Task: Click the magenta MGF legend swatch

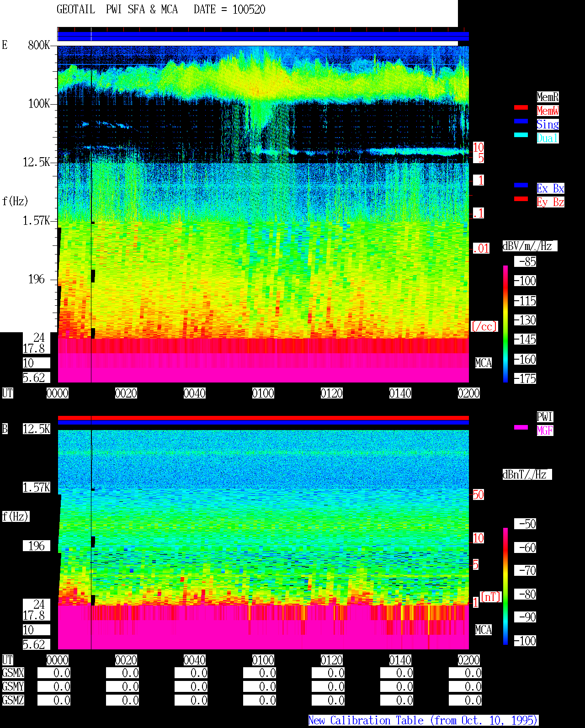Action: tap(521, 427)
